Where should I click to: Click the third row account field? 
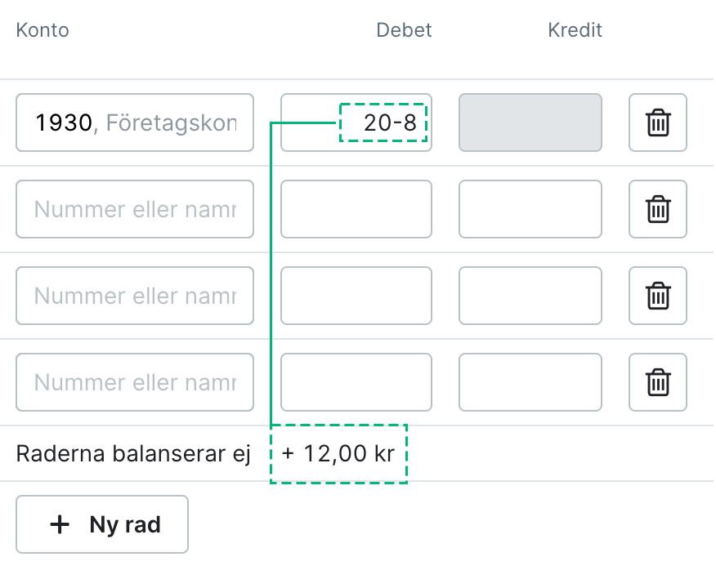[x=135, y=296]
